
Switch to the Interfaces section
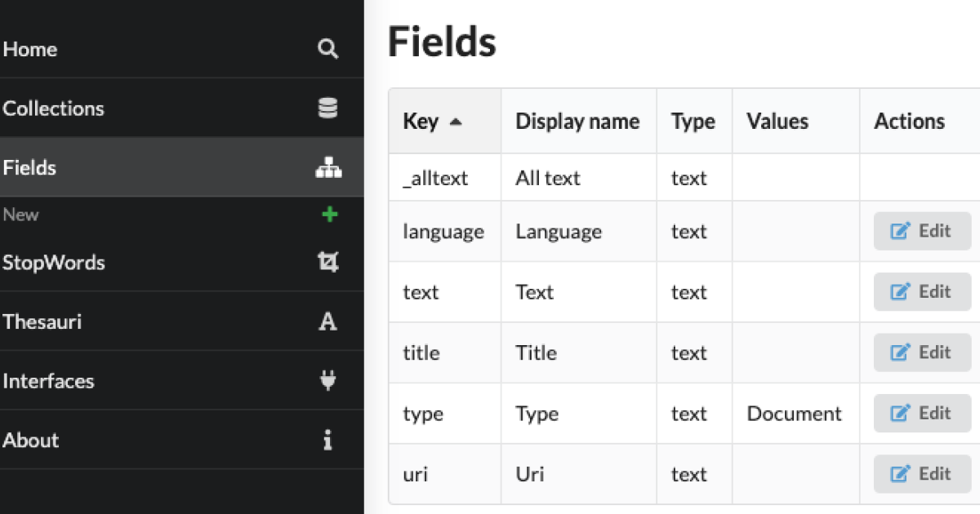coord(49,380)
